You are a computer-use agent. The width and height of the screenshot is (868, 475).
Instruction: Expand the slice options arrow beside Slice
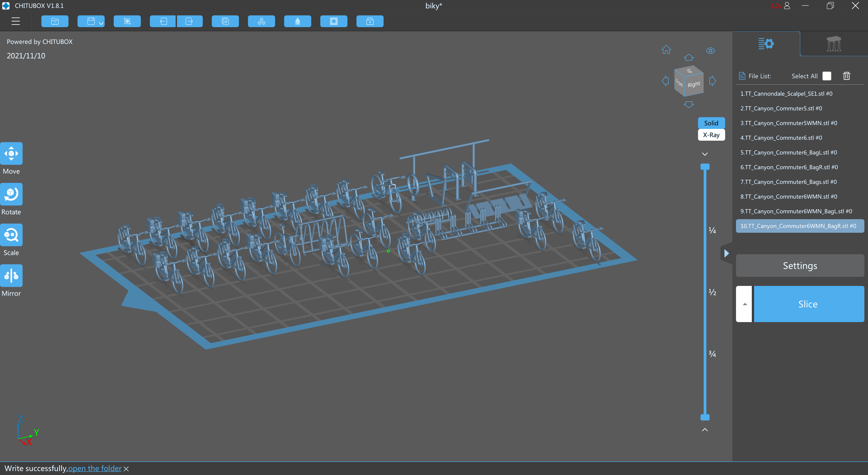[x=744, y=304]
